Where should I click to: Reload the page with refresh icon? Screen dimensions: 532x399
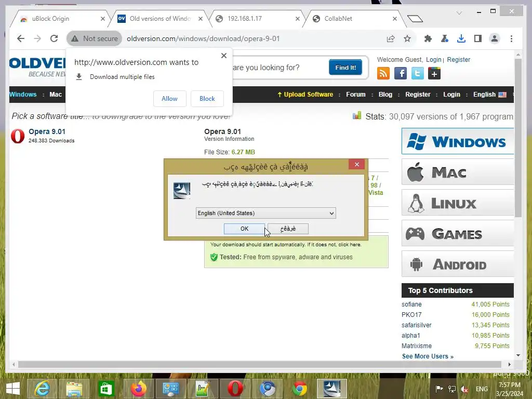click(x=54, y=38)
